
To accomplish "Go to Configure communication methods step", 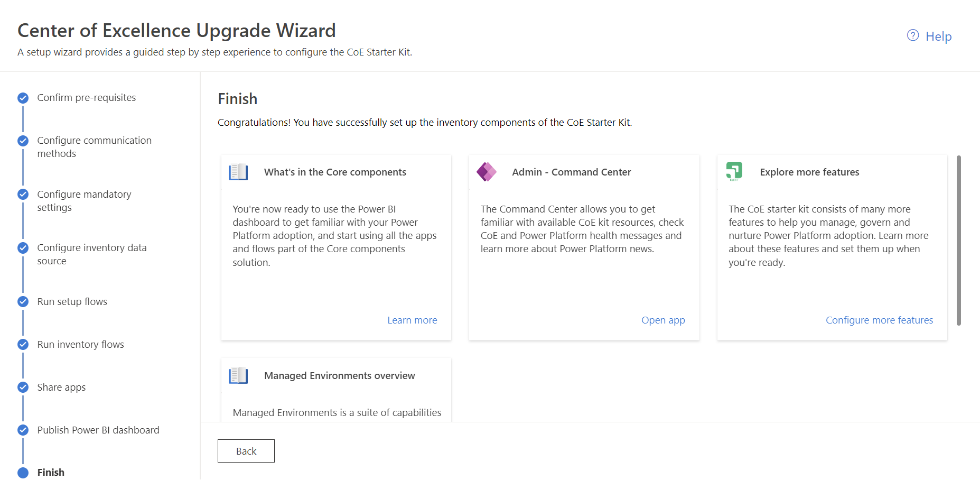I will coord(94,147).
